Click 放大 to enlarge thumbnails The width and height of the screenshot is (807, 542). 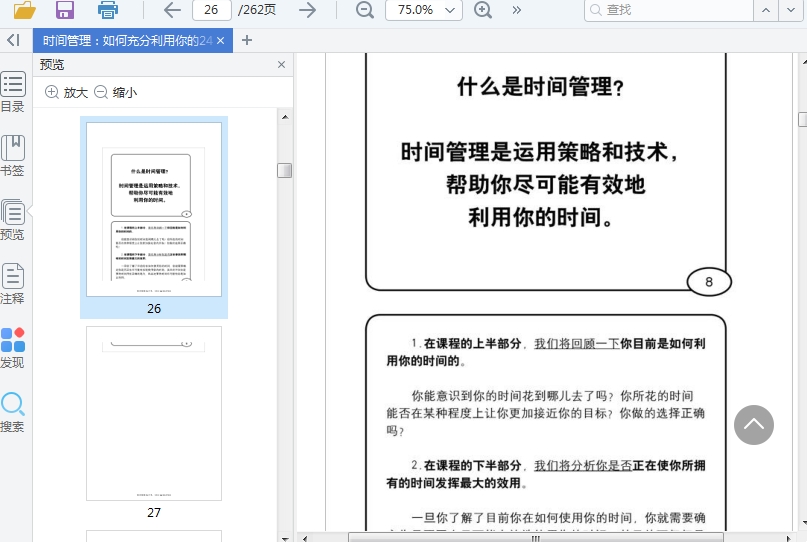(x=67, y=92)
